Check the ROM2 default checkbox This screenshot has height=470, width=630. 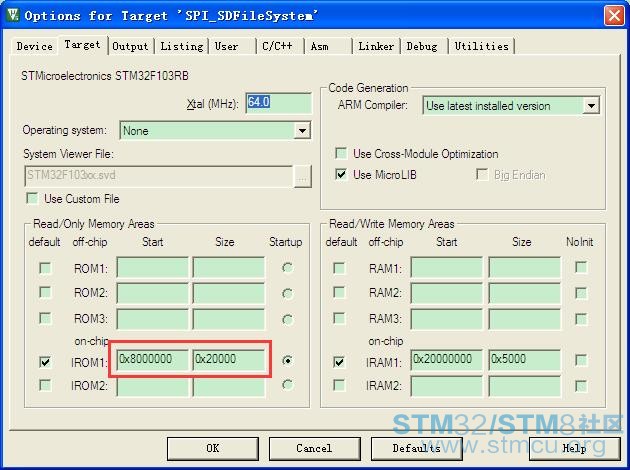coord(45,292)
